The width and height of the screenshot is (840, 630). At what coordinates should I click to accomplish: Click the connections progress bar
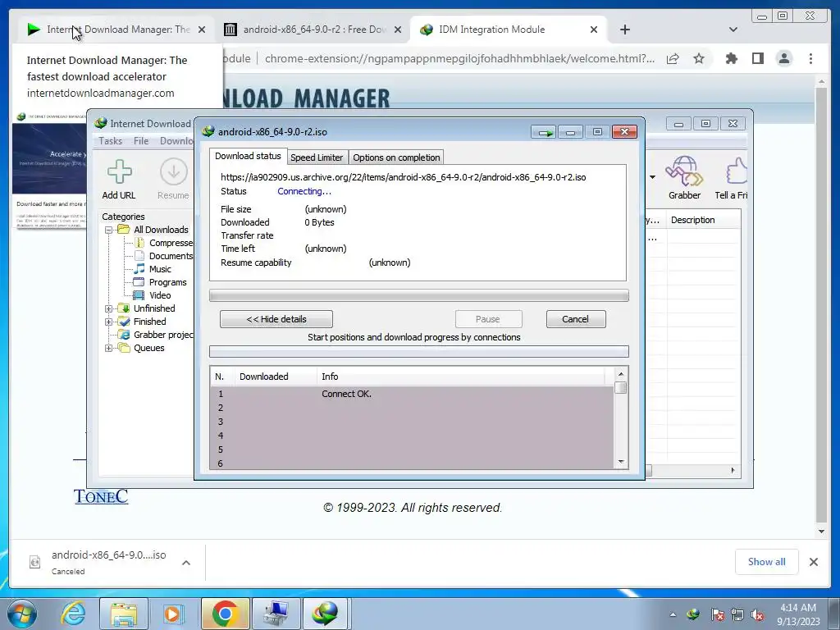pyautogui.click(x=419, y=351)
